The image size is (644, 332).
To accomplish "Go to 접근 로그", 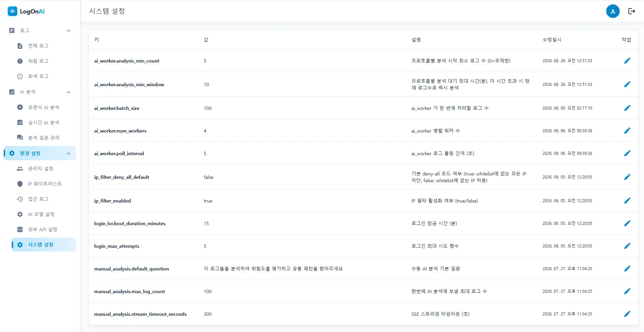I will coord(44,199).
